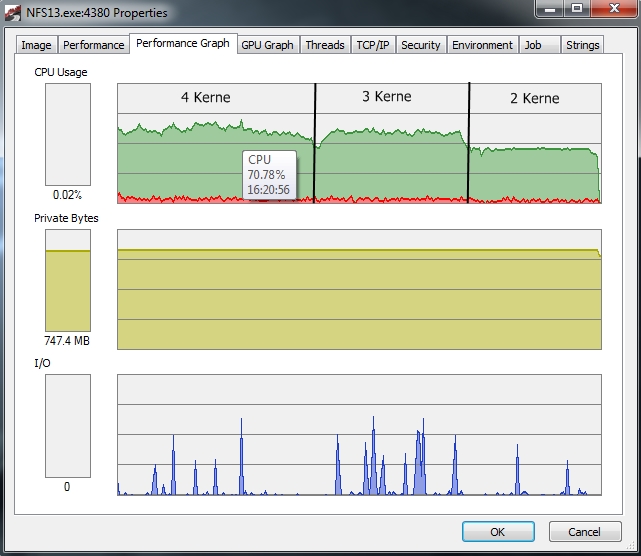The height and width of the screenshot is (556, 641).
Task: Go to the Security tab
Action: [x=421, y=45]
